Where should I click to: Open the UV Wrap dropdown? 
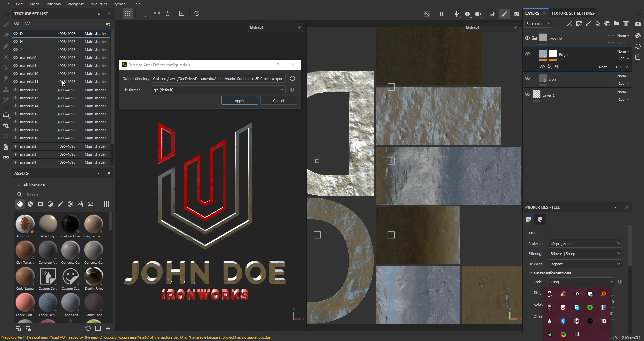[585, 264]
